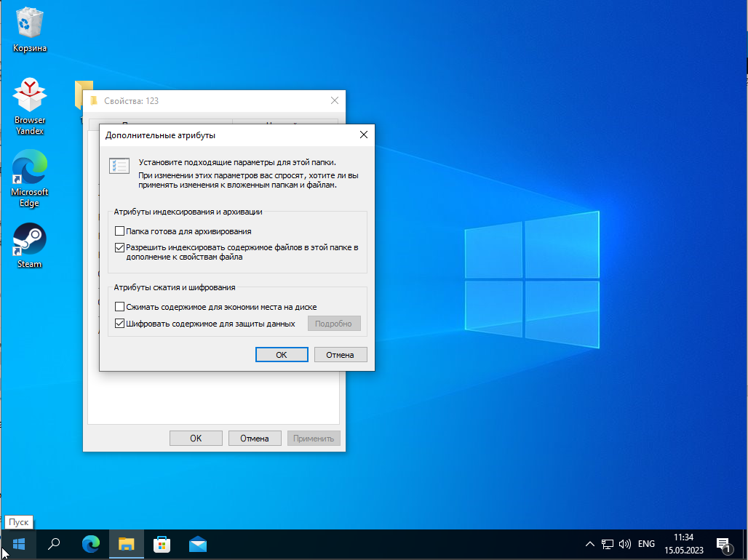Open network status tray icon

click(608, 544)
